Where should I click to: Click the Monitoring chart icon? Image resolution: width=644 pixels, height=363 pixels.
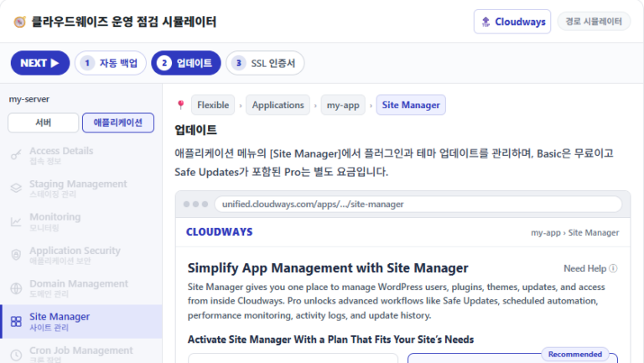pyautogui.click(x=16, y=222)
